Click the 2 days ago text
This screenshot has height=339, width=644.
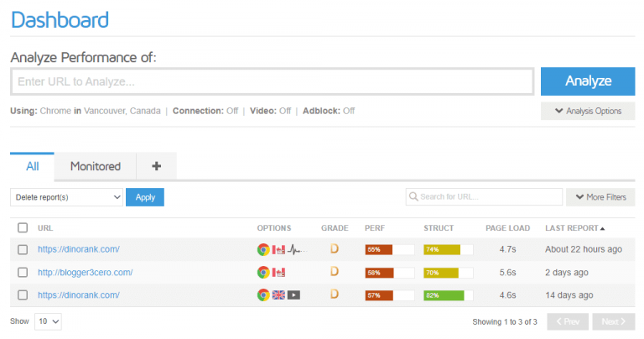(567, 273)
